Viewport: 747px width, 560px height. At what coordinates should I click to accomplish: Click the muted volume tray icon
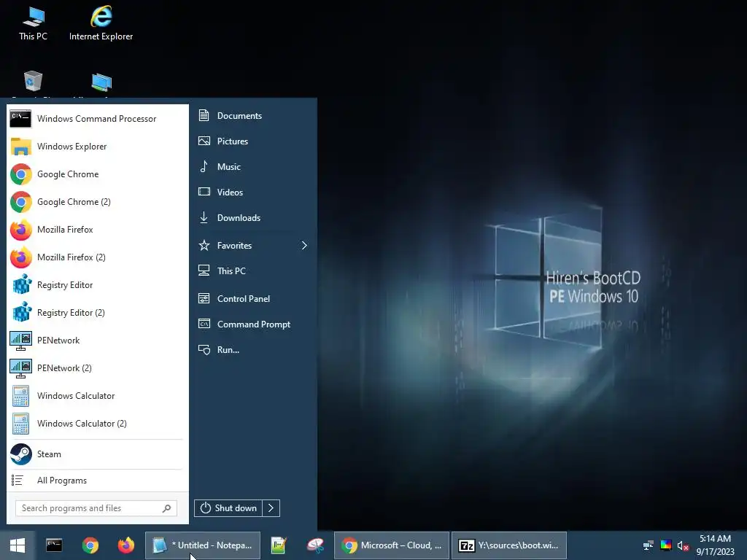[x=683, y=545]
